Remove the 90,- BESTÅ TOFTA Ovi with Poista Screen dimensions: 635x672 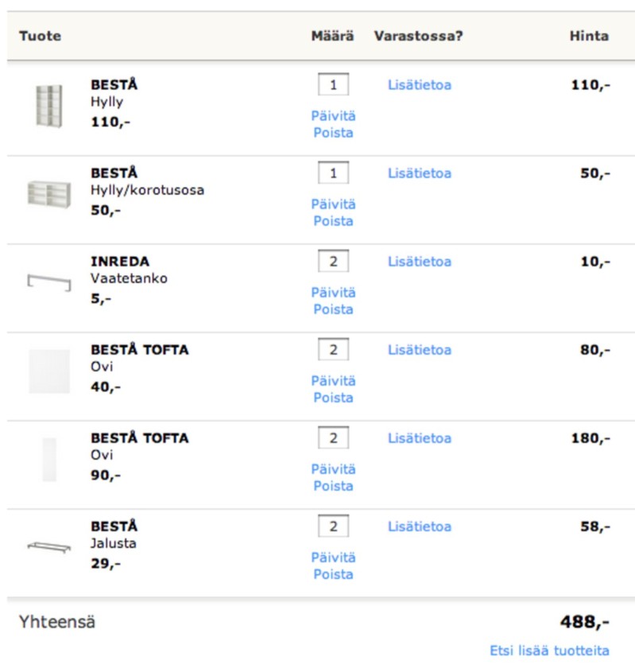(x=333, y=486)
